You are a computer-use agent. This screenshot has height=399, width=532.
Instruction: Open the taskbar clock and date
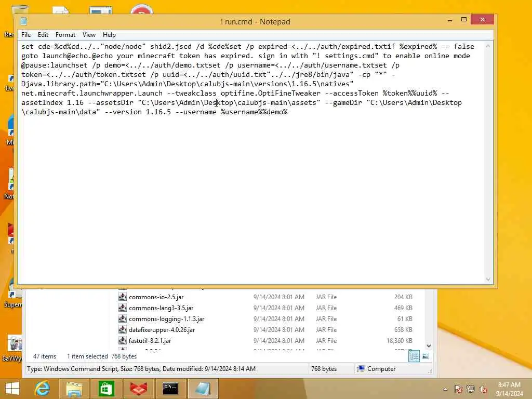(x=509, y=389)
